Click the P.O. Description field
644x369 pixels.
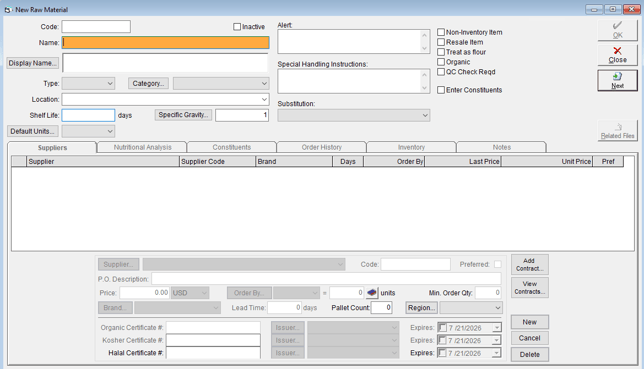[x=326, y=279]
